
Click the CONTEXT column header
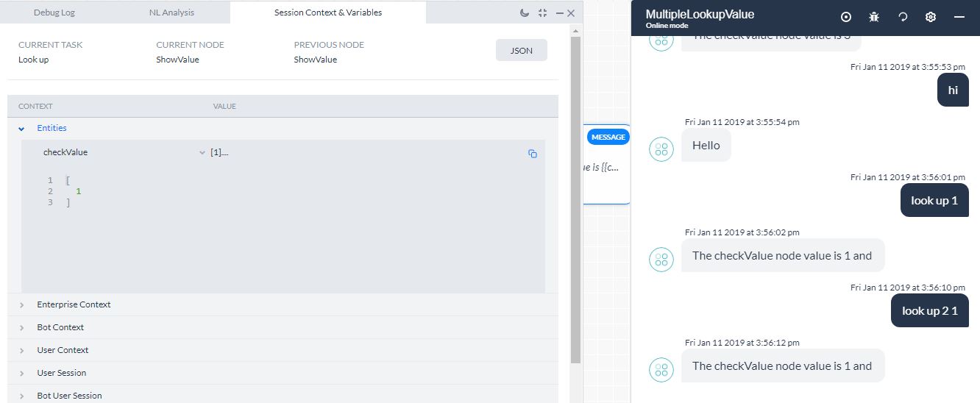tap(35, 107)
